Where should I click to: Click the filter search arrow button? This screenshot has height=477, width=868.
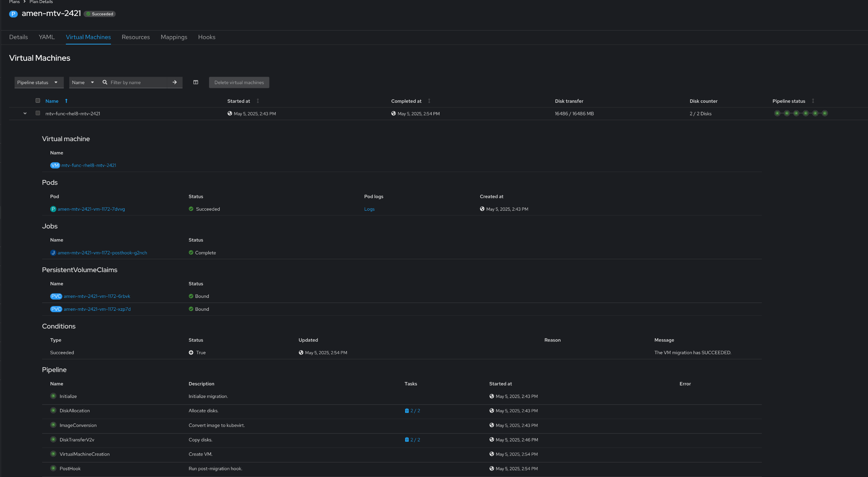pyautogui.click(x=175, y=82)
